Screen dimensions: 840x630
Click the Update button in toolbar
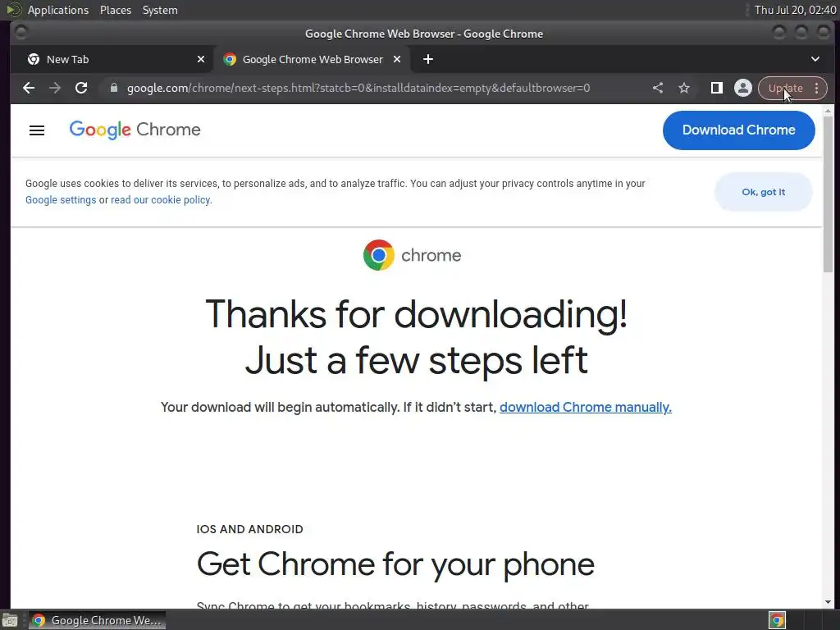(x=785, y=89)
